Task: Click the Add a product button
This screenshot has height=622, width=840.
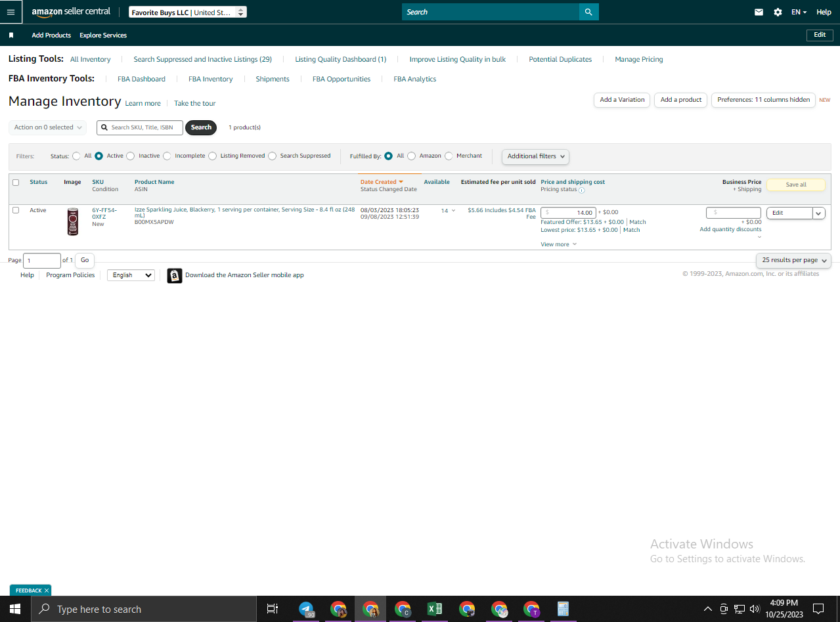Action: pyautogui.click(x=681, y=100)
